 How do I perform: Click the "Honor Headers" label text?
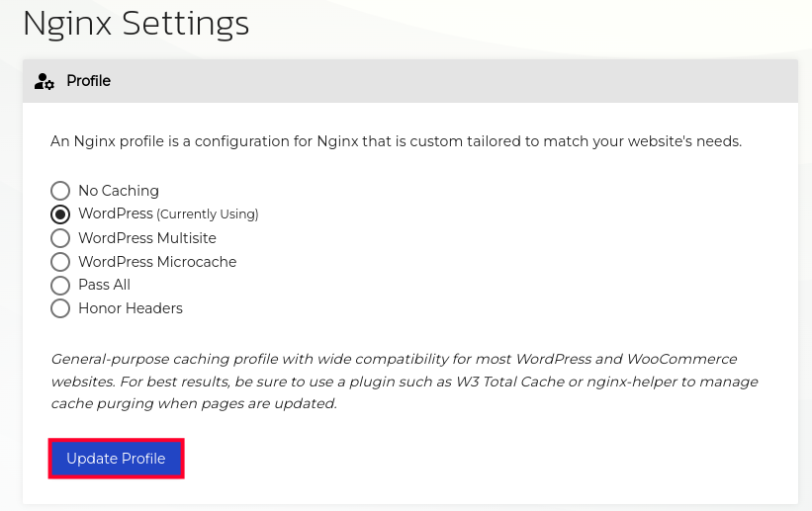click(131, 308)
